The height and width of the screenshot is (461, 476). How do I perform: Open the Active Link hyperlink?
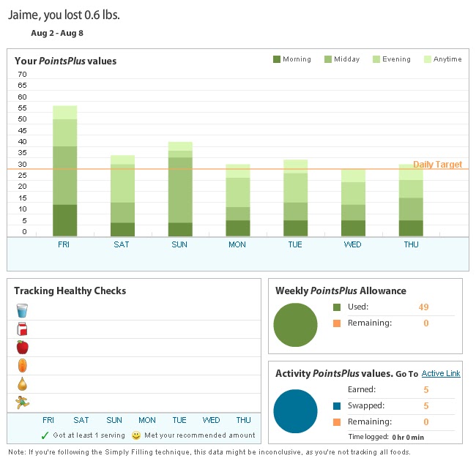click(x=441, y=373)
